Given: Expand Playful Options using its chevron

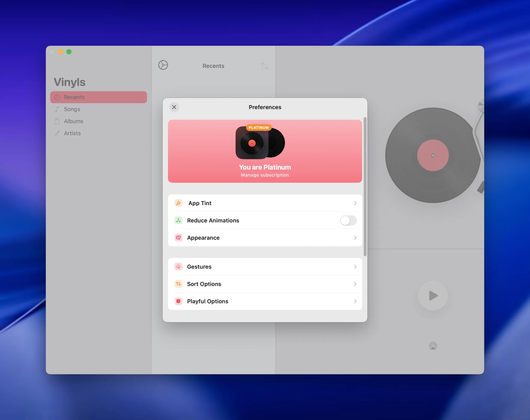Looking at the screenshot, I should click(355, 301).
